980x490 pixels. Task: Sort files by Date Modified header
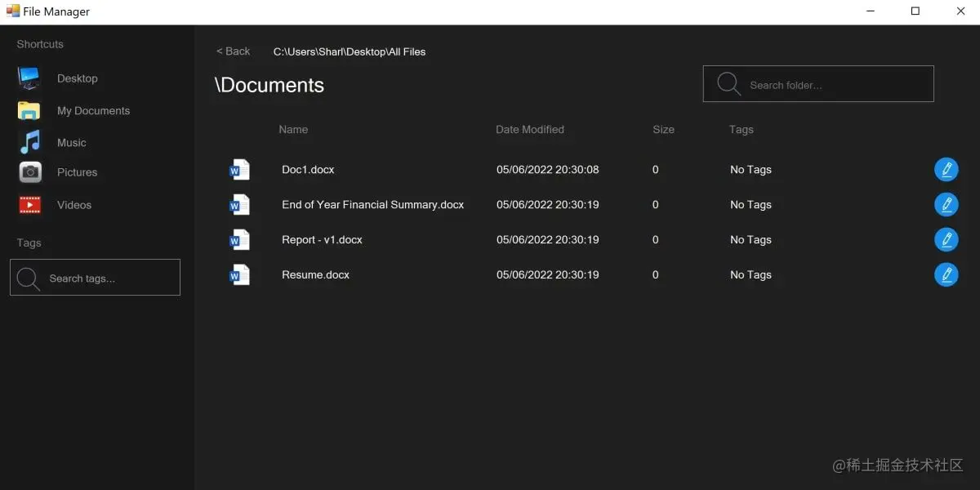tap(529, 129)
